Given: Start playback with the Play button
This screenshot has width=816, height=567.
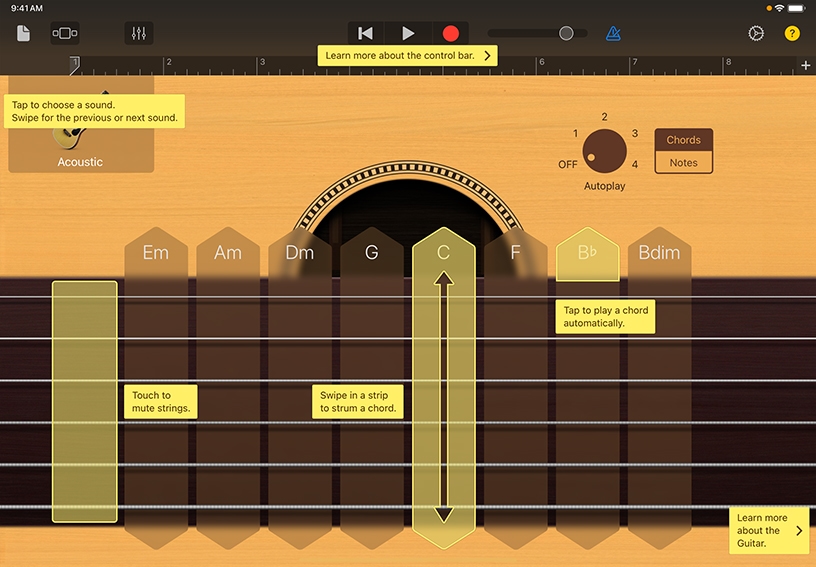Looking at the screenshot, I should [x=408, y=33].
